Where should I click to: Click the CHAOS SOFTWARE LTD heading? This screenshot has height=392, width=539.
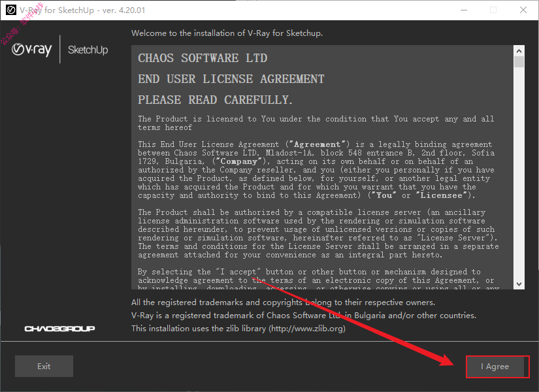tap(203, 58)
